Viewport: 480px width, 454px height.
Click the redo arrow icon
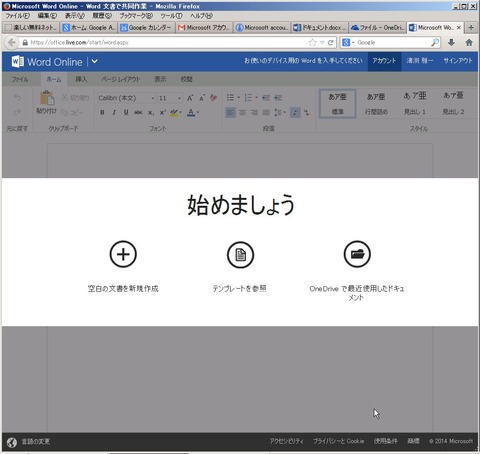pyautogui.click(x=17, y=112)
